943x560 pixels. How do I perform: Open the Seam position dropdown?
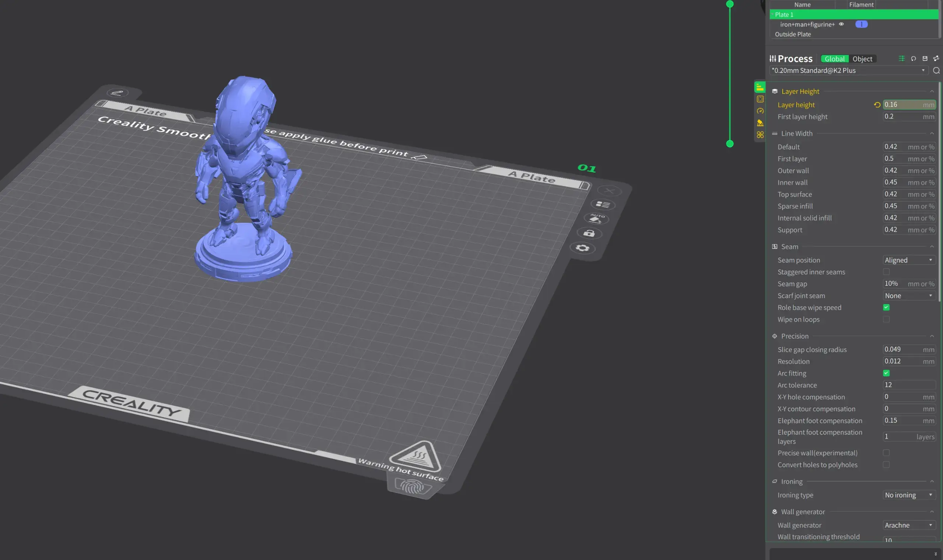908,260
